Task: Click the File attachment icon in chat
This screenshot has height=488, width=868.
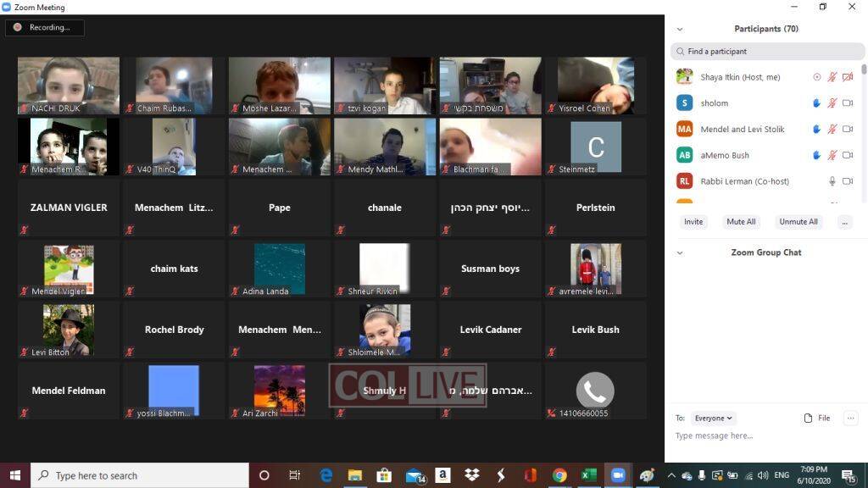Action: click(809, 418)
